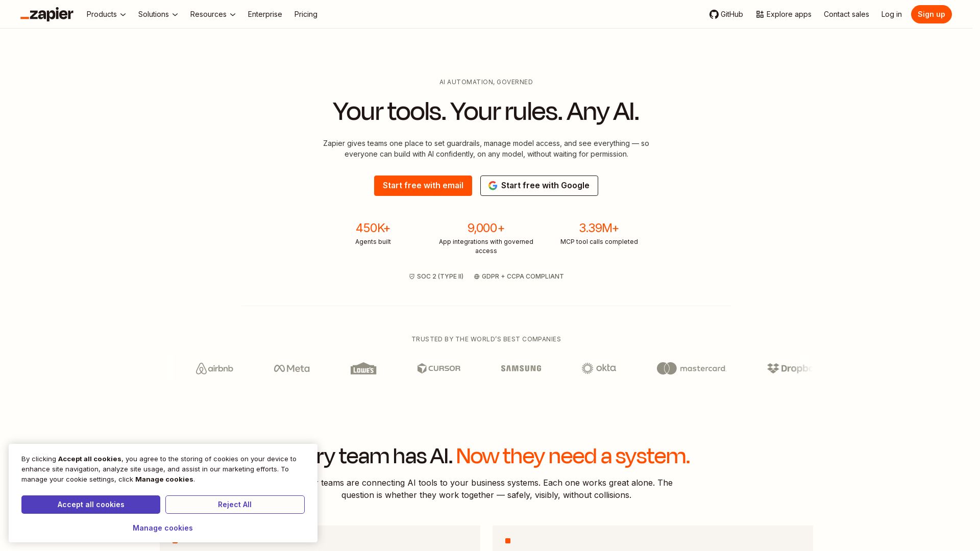Click the AI AUTOMATION, GOVERNED tagline
This screenshot has width=980, height=551.
pyautogui.click(x=486, y=82)
